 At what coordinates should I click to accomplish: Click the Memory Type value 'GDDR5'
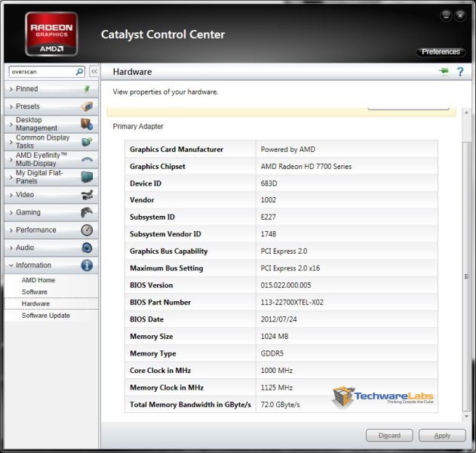click(x=272, y=353)
